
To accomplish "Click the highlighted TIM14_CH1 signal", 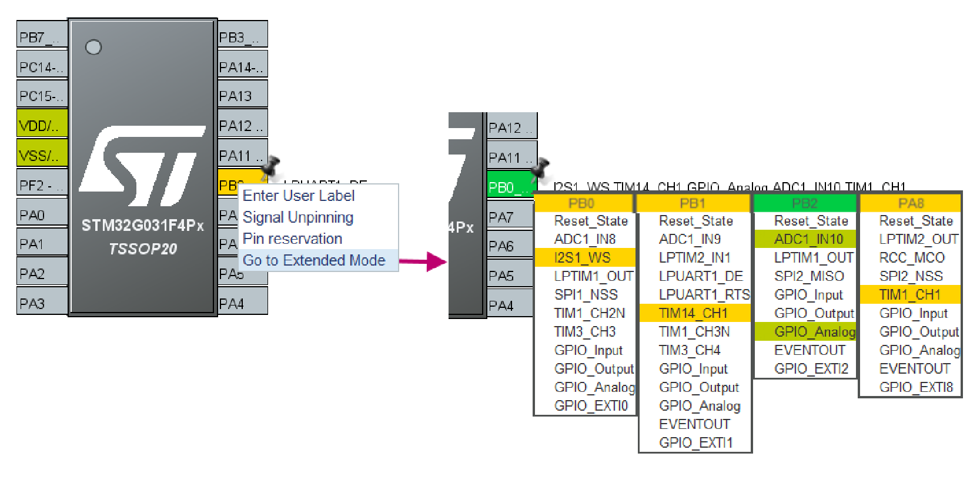I will pyautogui.click(x=694, y=313).
